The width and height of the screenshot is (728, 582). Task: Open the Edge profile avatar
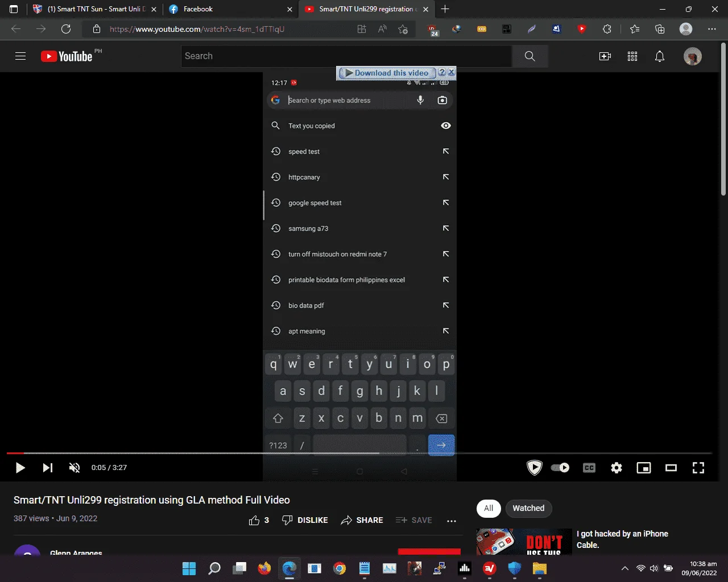(686, 29)
